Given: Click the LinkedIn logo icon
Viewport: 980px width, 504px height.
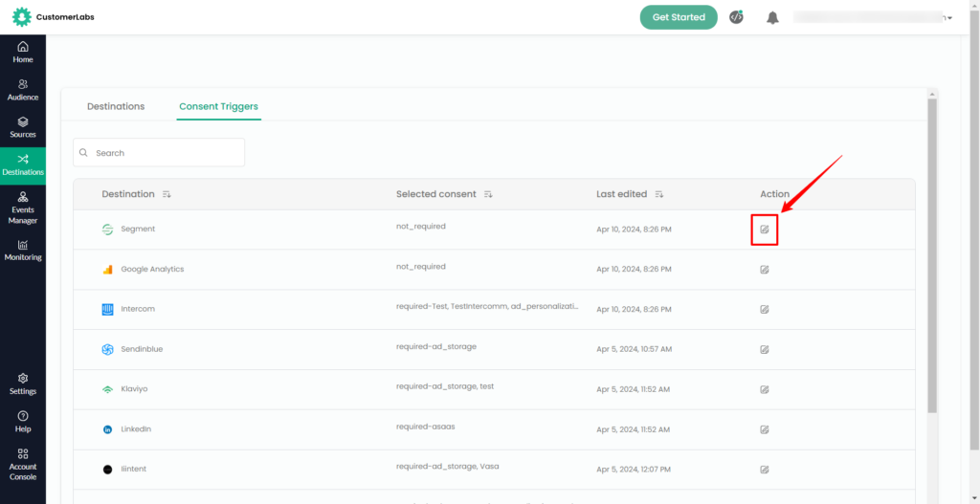Looking at the screenshot, I should tap(107, 429).
